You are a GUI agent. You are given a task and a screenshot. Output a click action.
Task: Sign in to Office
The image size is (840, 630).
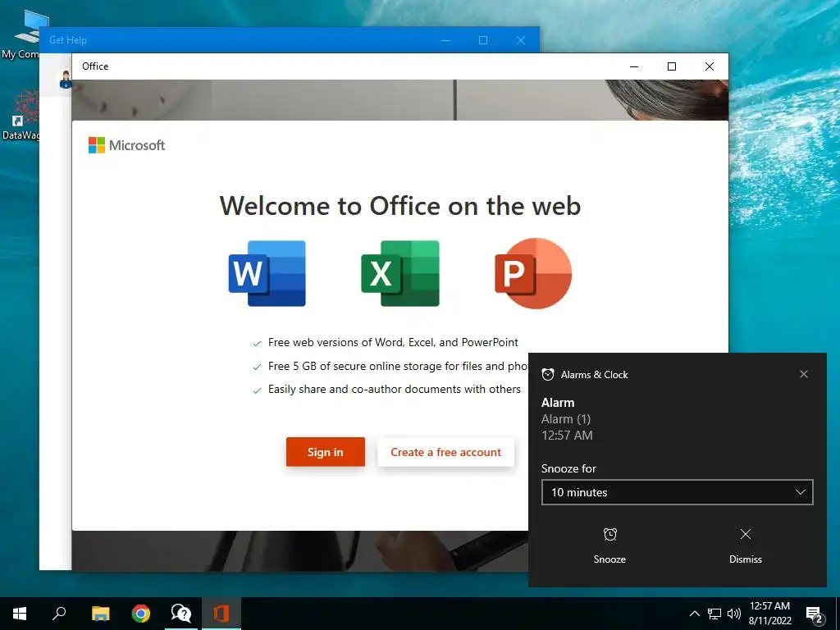tap(325, 452)
